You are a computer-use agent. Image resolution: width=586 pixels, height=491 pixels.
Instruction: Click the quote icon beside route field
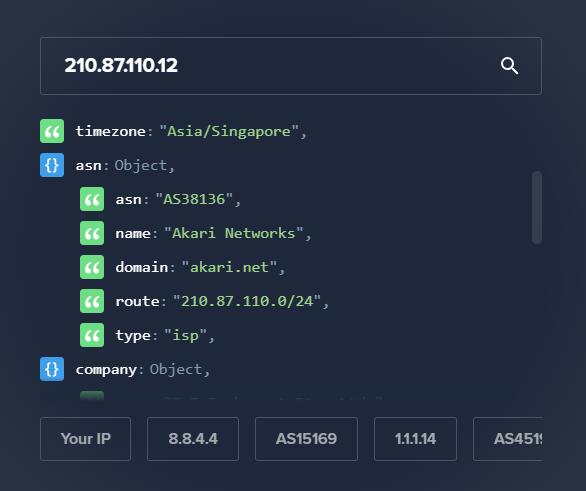(92, 301)
